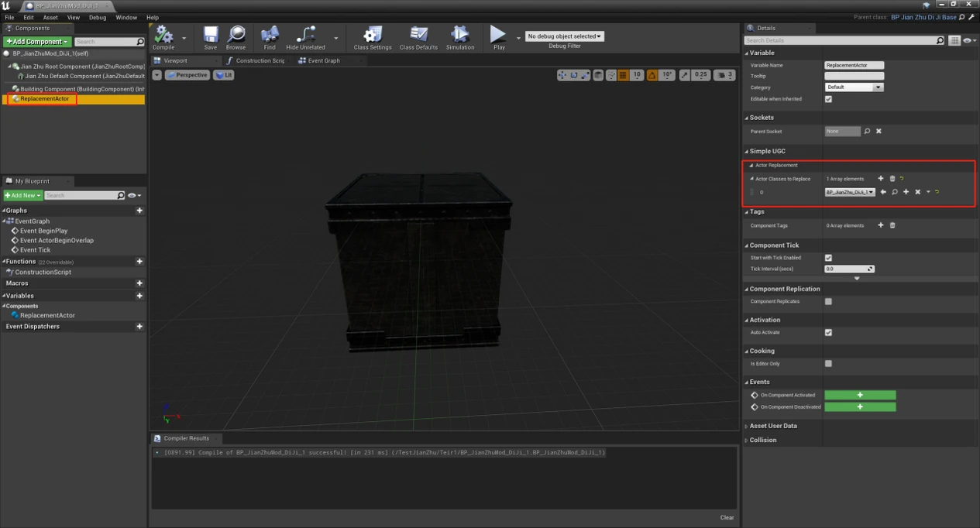
Task: Click the Clear button in Compiler Results
Action: pyautogui.click(x=727, y=517)
